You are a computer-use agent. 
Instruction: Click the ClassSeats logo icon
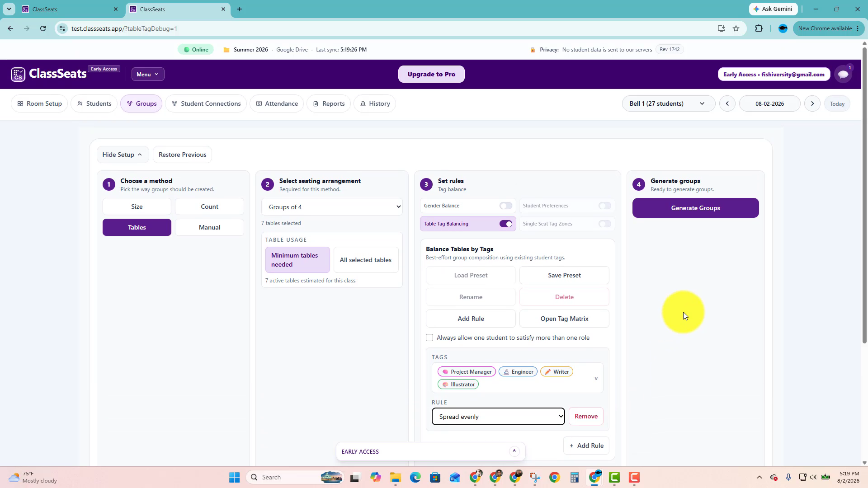pyautogui.click(x=18, y=74)
